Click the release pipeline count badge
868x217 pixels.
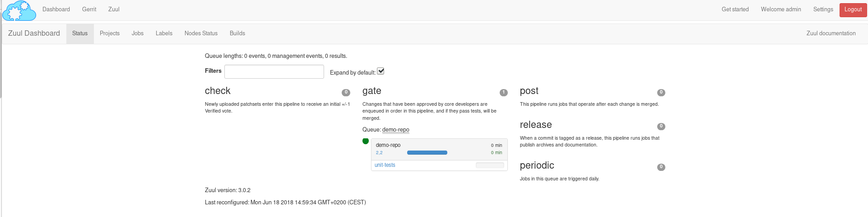(661, 127)
